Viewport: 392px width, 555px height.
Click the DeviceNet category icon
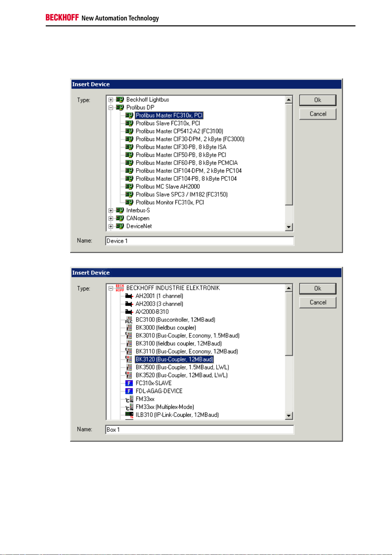click(x=120, y=226)
